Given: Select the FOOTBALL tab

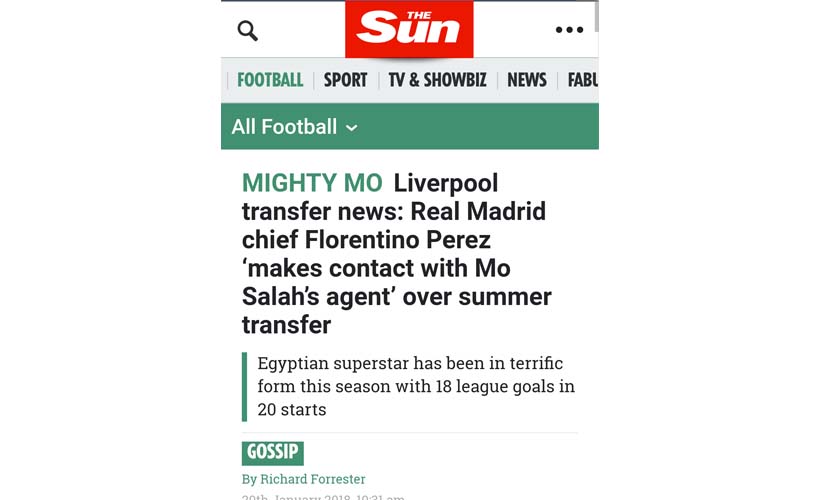Looking at the screenshot, I should coord(270,80).
